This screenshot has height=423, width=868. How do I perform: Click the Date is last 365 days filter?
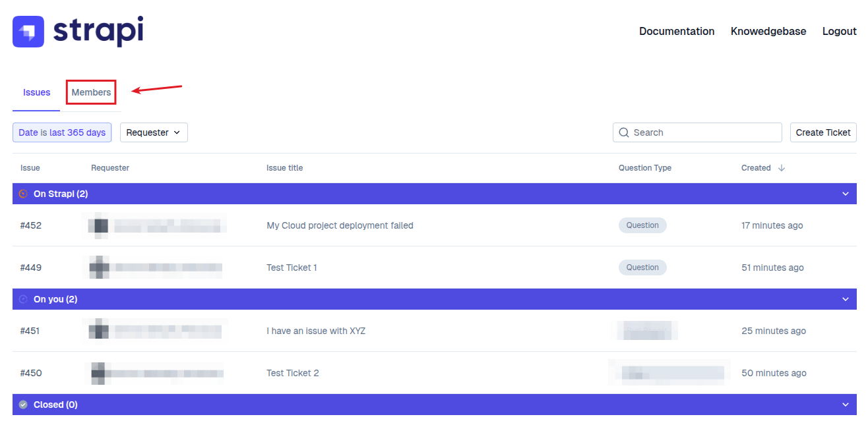pos(62,132)
